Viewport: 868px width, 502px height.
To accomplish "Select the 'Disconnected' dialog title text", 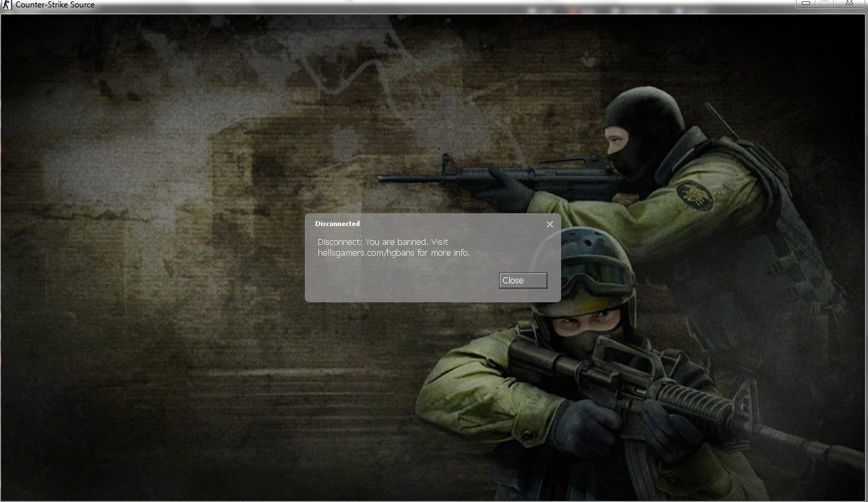I will tap(337, 223).
